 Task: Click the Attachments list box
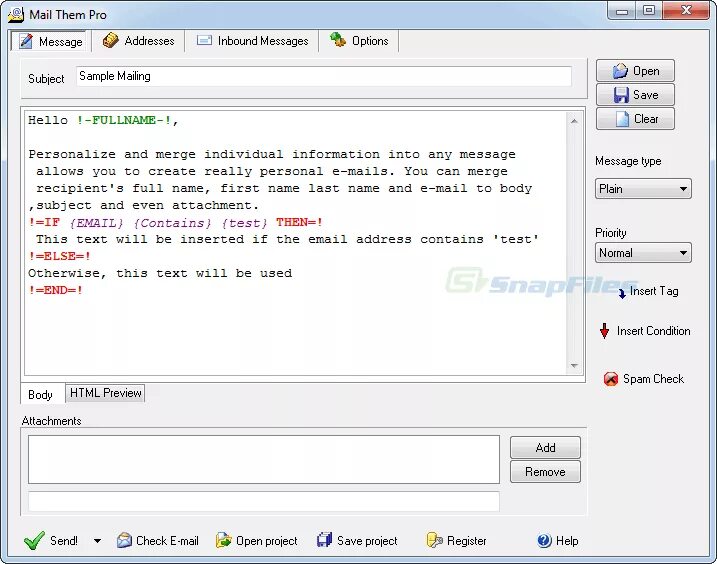pyautogui.click(x=264, y=459)
